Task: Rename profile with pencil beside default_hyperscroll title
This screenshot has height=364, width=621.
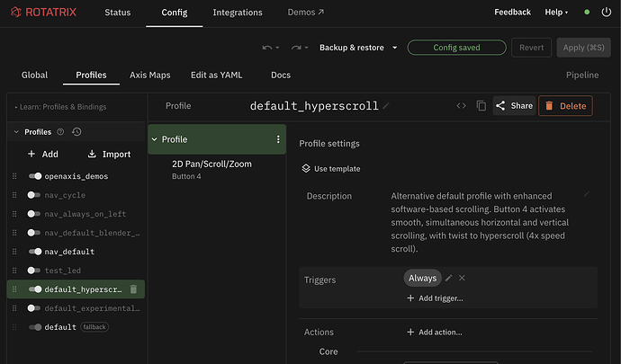Action: [386, 106]
